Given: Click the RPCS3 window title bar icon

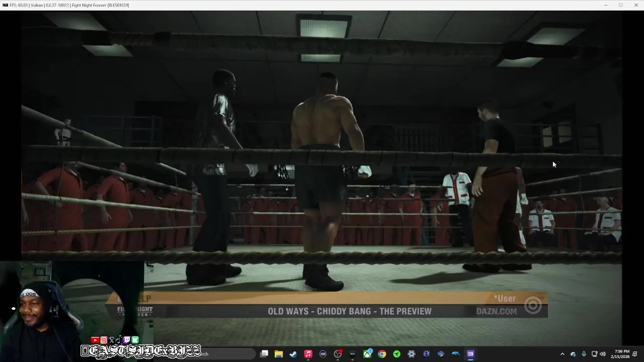Looking at the screenshot, I should click(x=5, y=5).
